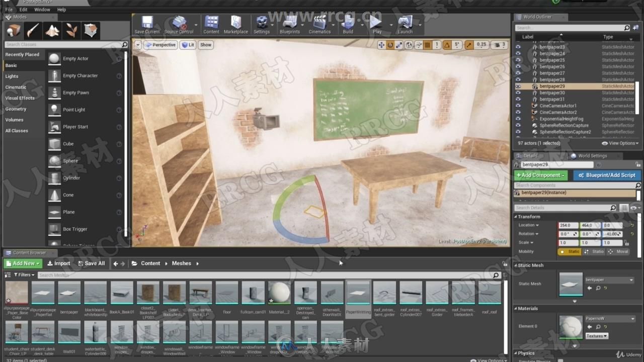Image resolution: width=644 pixels, height=362 pixels.
Task: Open the Window menu
Action: (x=42, y=10)
